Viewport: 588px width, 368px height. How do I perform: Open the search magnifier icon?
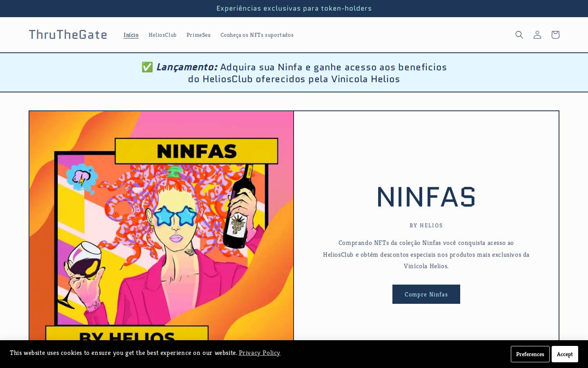tap(519, 35)
